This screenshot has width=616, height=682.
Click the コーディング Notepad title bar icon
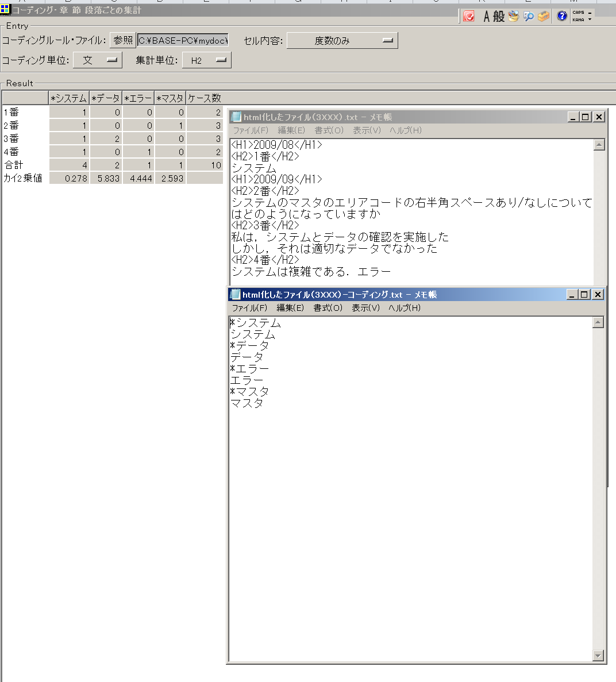tap(235, 294)
